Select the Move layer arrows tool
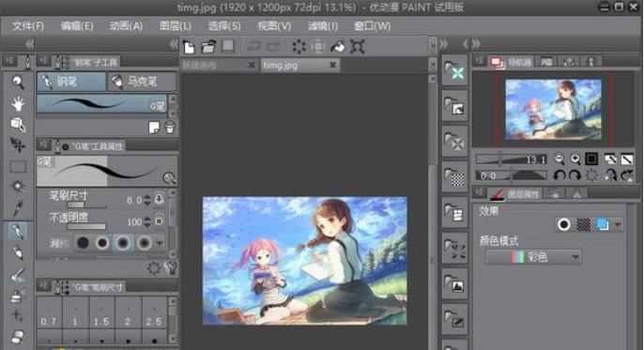 tap(18, 145)
